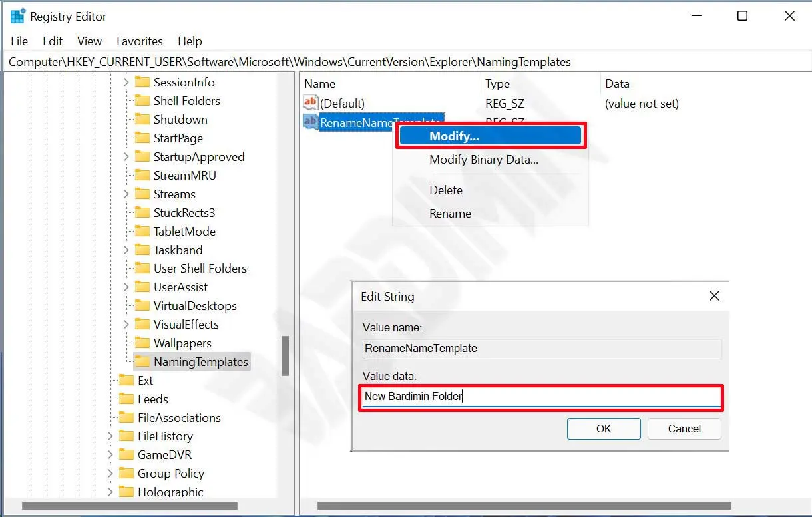Select the StuckRects3 folder icon

click(x=142, y=212)
